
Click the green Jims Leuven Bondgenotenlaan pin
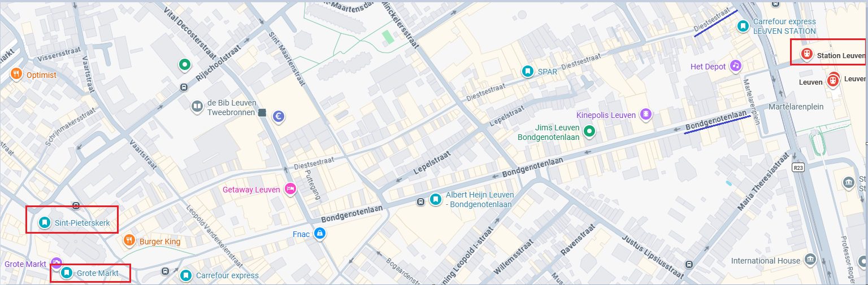tap(590, 131)
